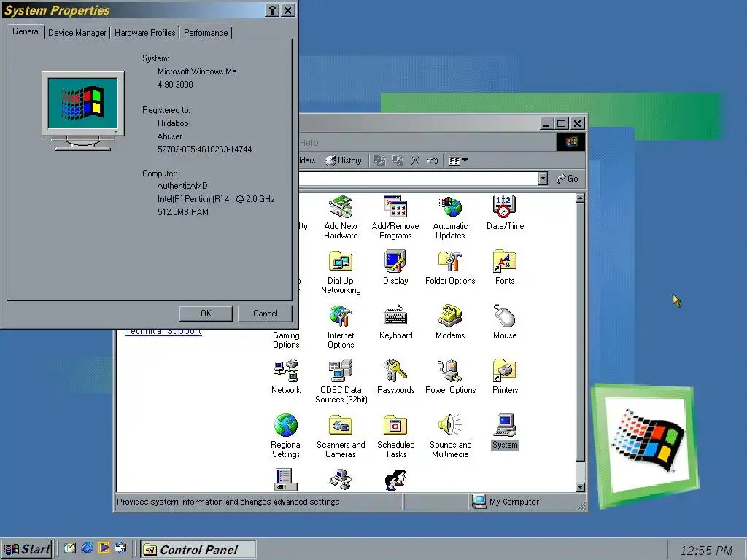
Task: Open the Display settings icon
Action: point(395,268)
